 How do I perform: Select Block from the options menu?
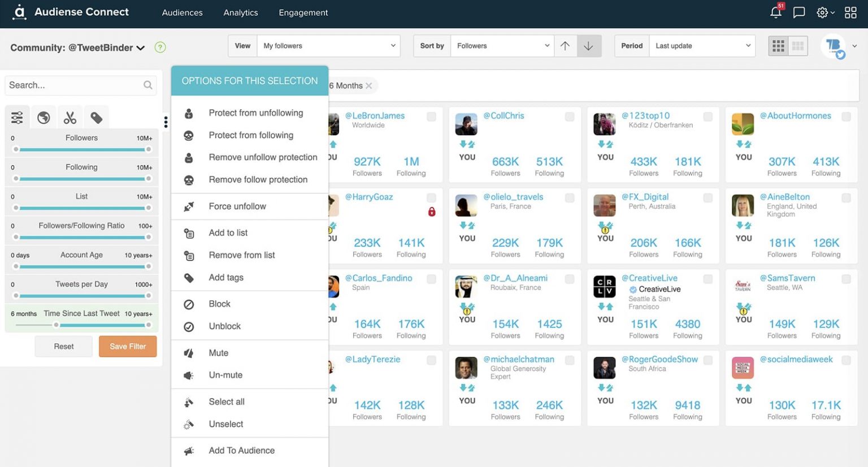coord(219,304)
